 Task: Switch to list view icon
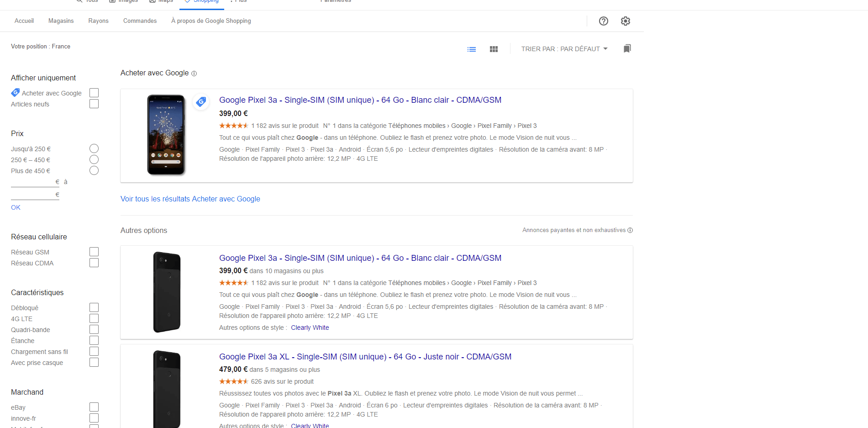[x=472, y=49]
